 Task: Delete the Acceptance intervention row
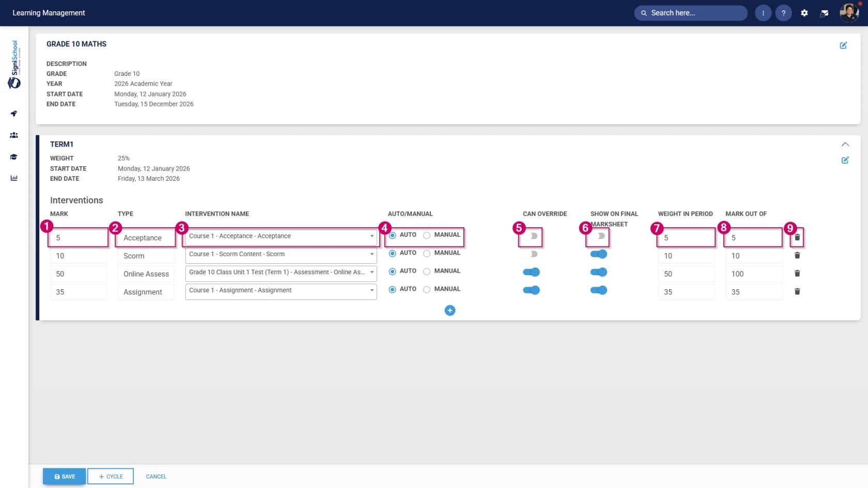[x=797, y=238]
